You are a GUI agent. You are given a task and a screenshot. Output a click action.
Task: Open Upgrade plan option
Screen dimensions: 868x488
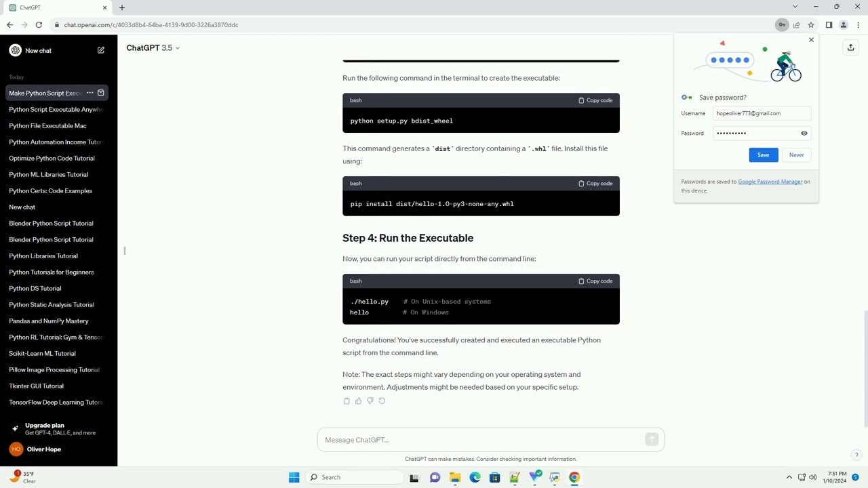58,429
